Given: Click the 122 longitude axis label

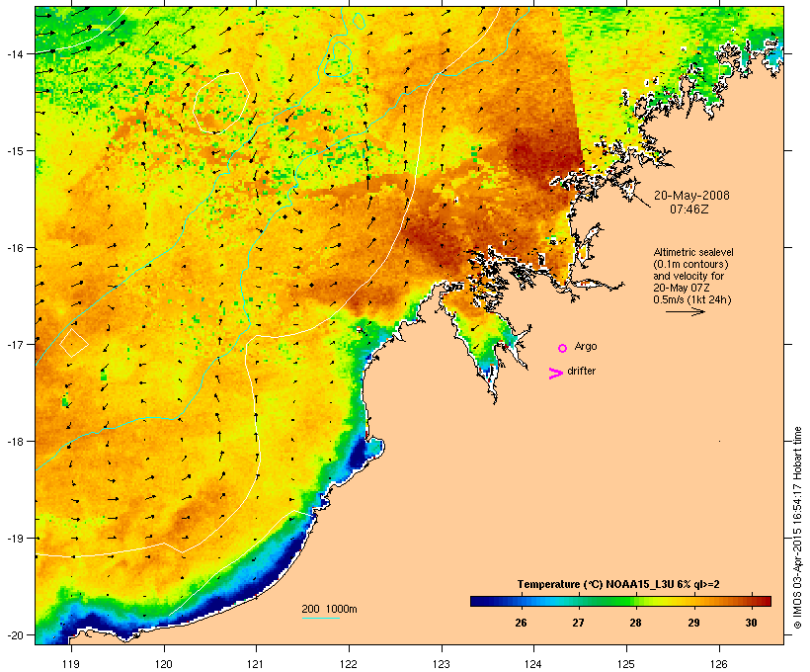Looking at the screenshot, I should (349, 664).
